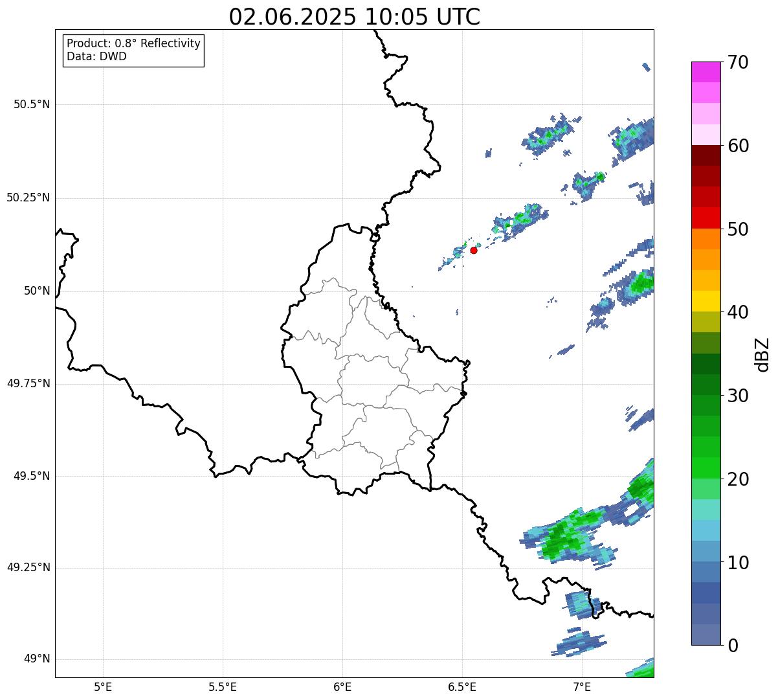Click the 'Product: 0.8° Reflectivity' label
778x700 pixels.
click(x=134, y=43)
